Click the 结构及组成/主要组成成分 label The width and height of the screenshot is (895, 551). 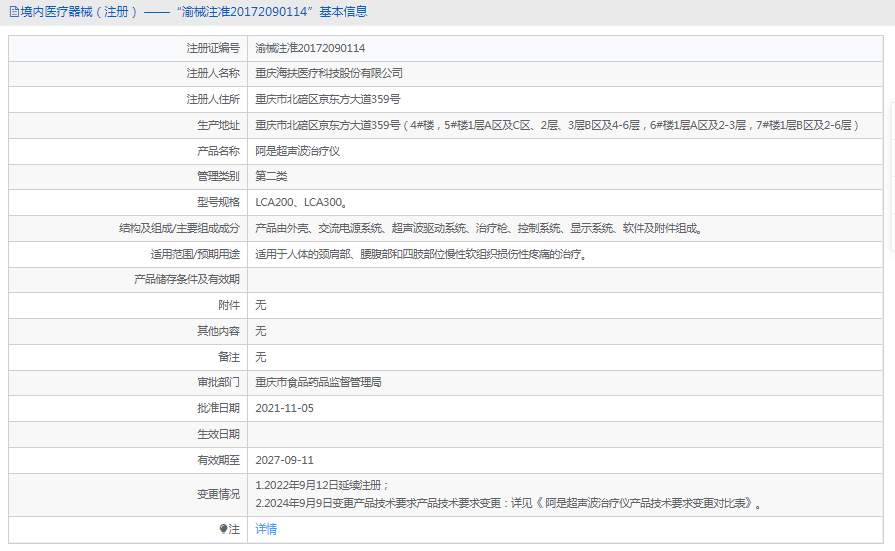click(x=179, y=228)
